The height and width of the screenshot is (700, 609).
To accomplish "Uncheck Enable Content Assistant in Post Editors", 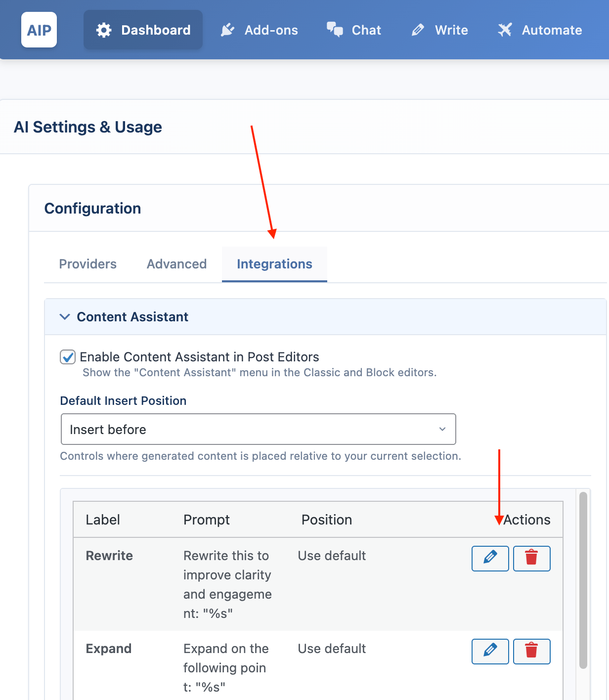I will (x=68, y=357).
